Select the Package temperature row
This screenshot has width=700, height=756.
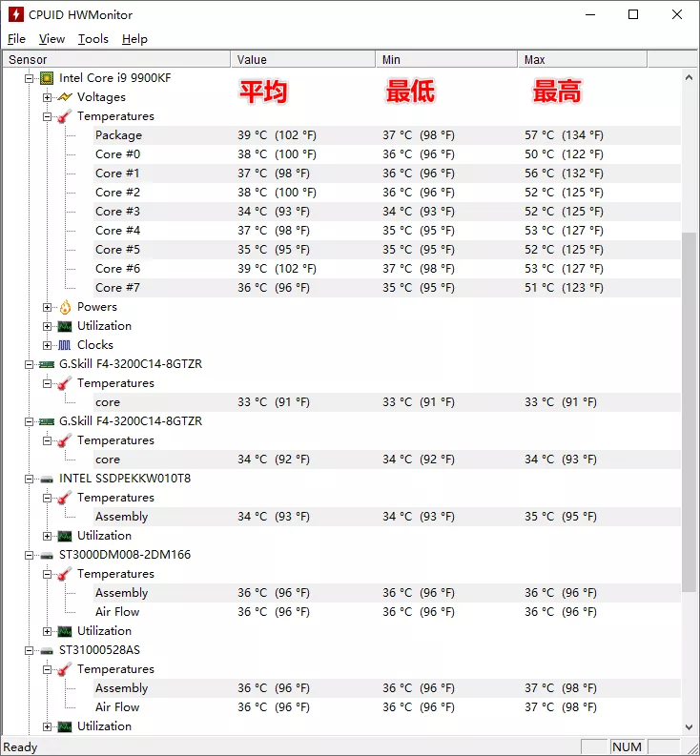[387, 135]
